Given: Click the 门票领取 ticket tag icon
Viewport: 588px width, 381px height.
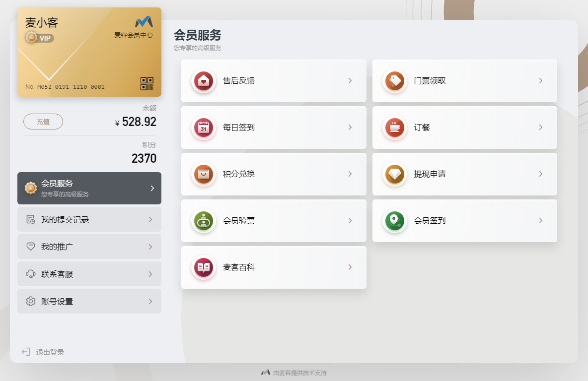Looking at the screenshot, I should point(395,81).
